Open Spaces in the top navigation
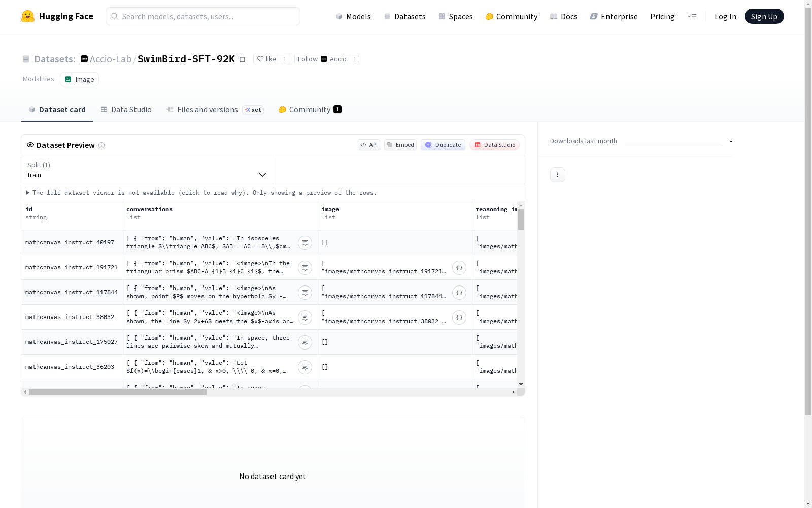Screen dimensions: 812x508 [455, 17]
